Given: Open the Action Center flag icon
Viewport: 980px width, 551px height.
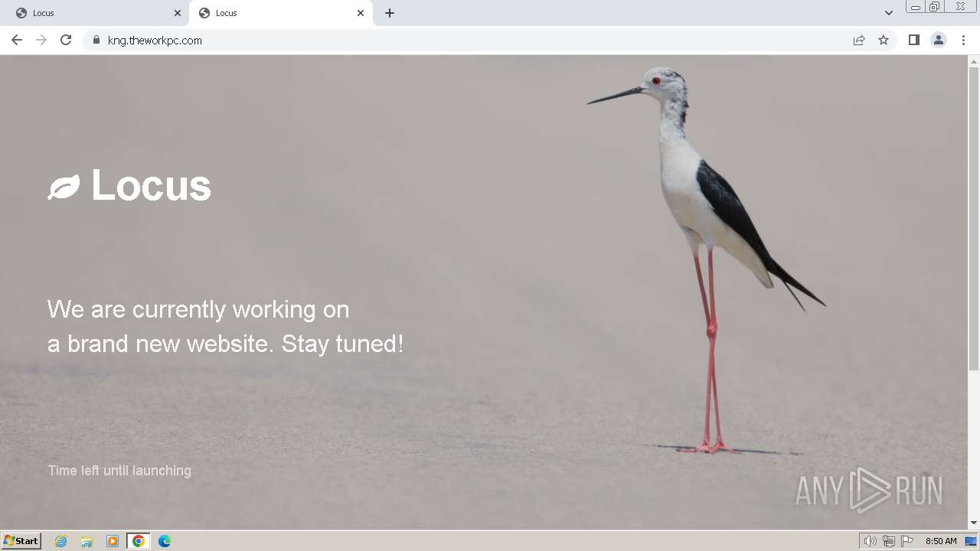Looking at the screenshot, I should click(x=907, y=541).
